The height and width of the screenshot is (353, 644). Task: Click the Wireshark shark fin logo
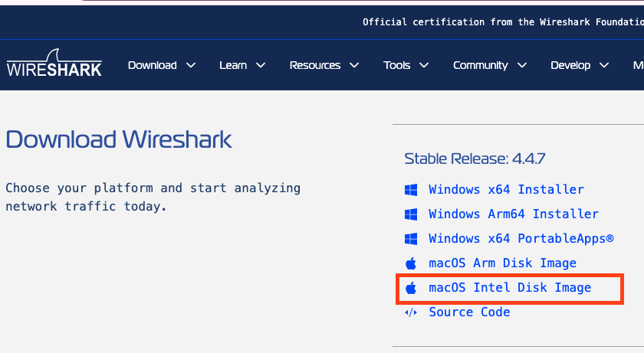[x=54, y=63]
